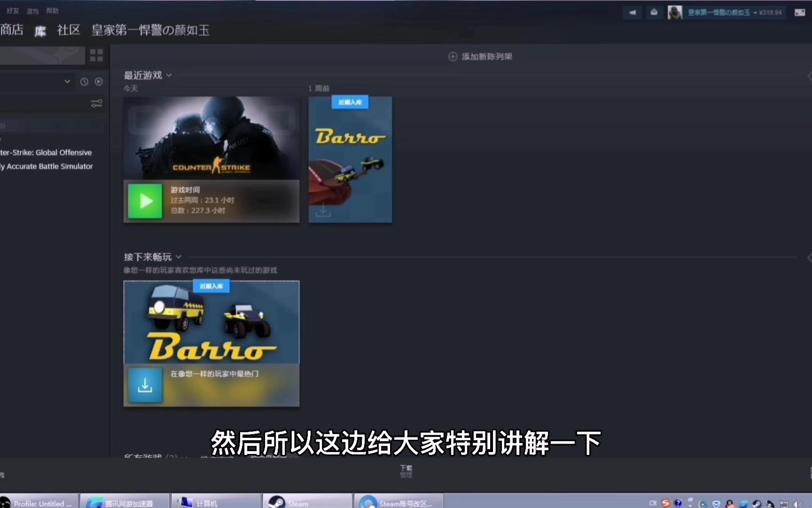Click the announcements megaphone icon
The width and height of the screenshot is (812, 508).
632,12
